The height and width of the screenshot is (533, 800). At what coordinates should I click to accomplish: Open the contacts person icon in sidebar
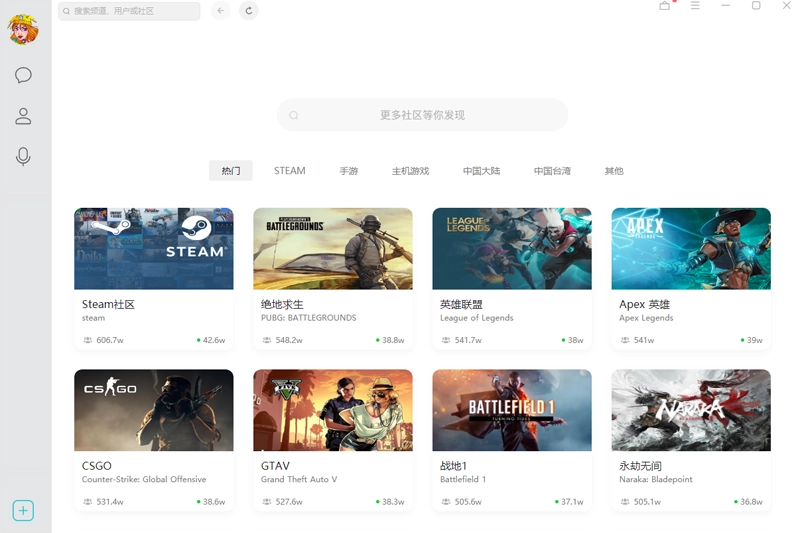(x=23, y=116)
